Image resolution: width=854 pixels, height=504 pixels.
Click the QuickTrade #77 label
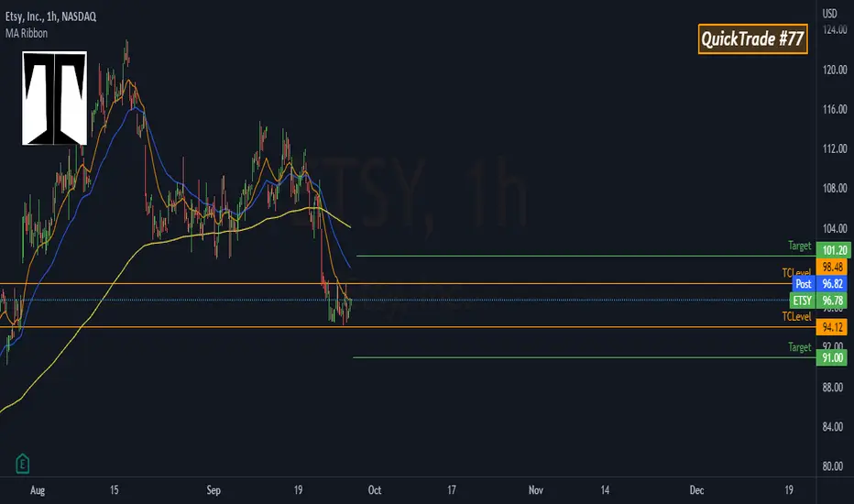point(752,38)
